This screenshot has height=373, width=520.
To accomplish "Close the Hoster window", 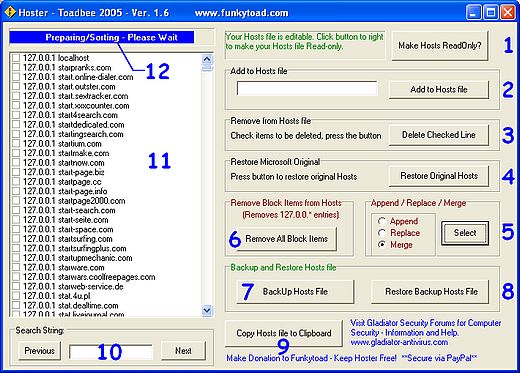I will click(508, 13).
